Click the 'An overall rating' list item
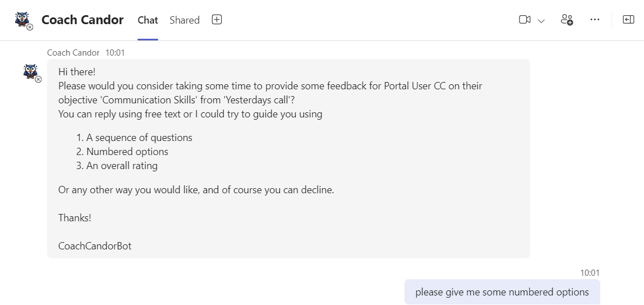This screenshot has width=644, height=305. (117, 166)
